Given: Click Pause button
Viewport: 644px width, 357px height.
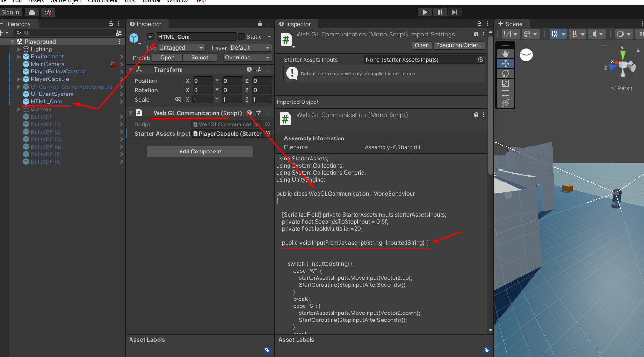Looking at the screenshot, I should tap(440, 12).
